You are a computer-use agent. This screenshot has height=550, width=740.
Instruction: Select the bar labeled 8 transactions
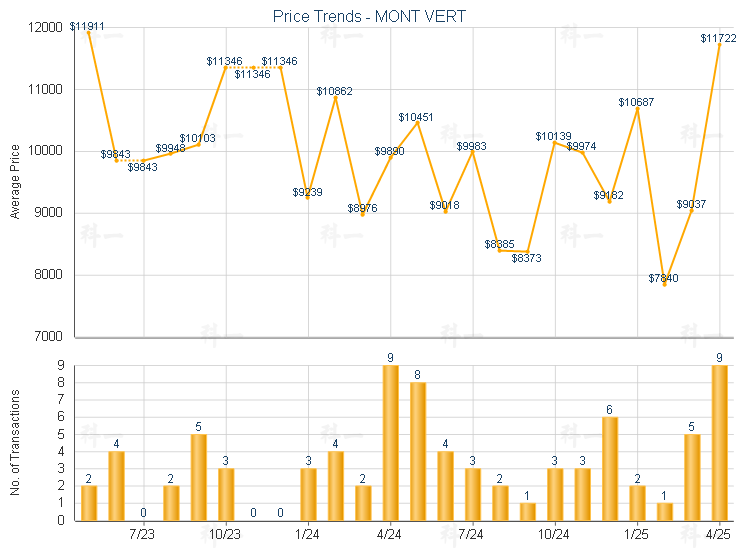pos(418,451)
